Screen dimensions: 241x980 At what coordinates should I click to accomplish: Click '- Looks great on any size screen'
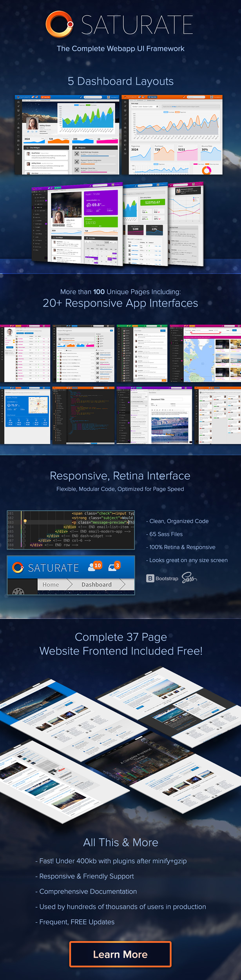pos(187,560)
